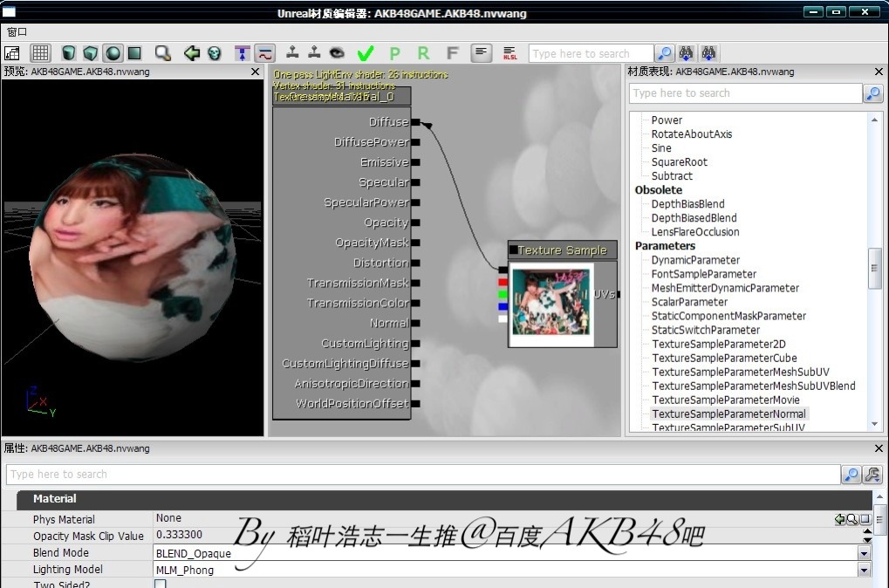Toggle the green R realtime icon
The height and width of the screenshot is (588, 889).
coord(423,53)
